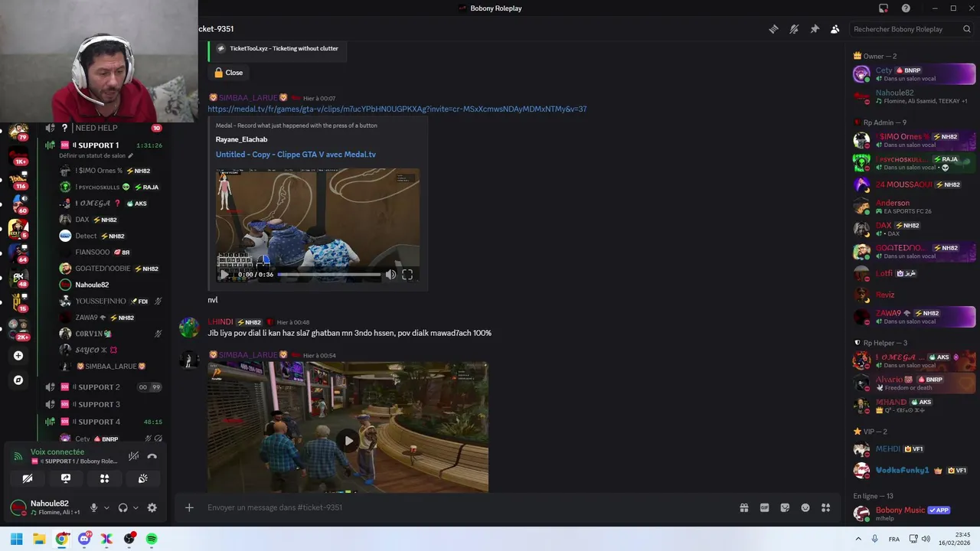Play the Medal clip embedded video
Screen dimensions: 980x551
point(224,274)
